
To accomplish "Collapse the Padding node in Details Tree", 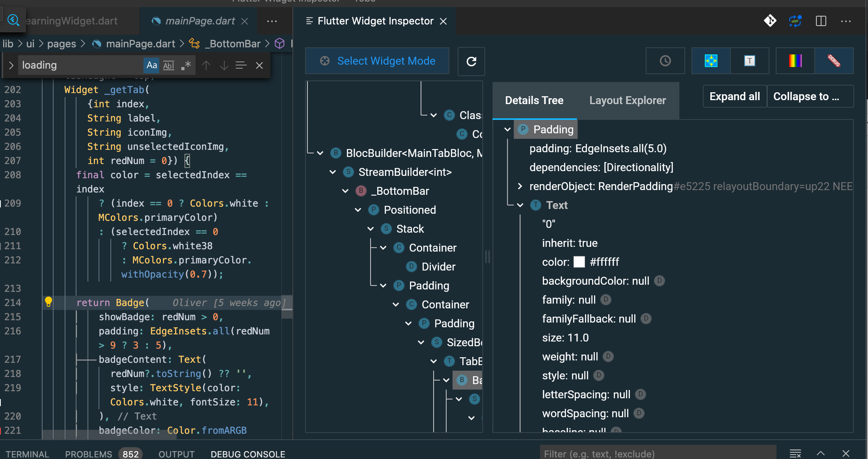I will click(507, 129).
